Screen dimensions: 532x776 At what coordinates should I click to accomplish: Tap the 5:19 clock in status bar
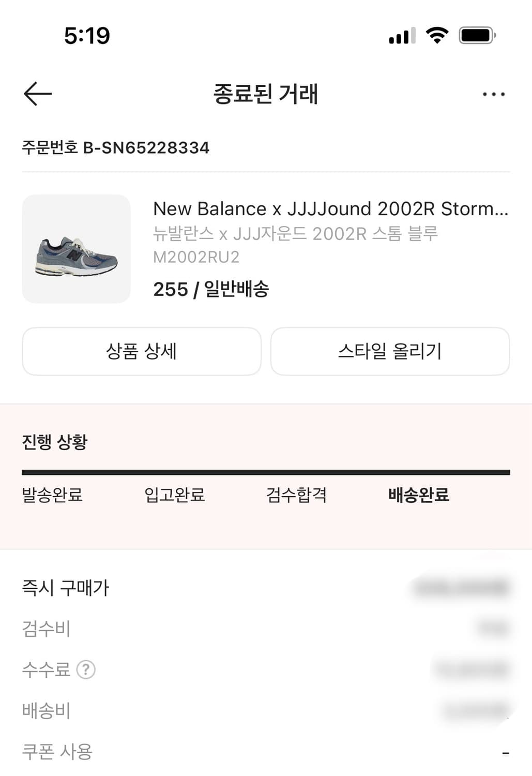point(87,36)
